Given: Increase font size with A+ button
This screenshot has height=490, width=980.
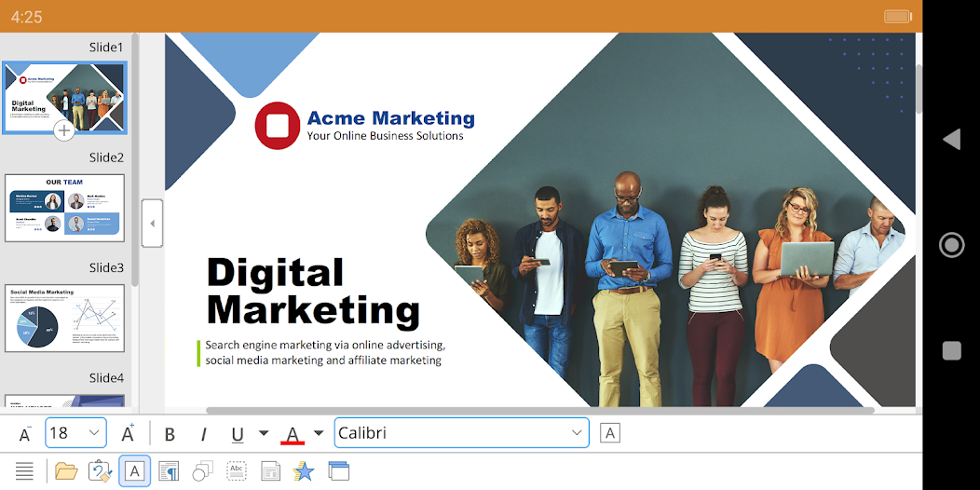Looking at the screenshot, I should click(129, 433).
